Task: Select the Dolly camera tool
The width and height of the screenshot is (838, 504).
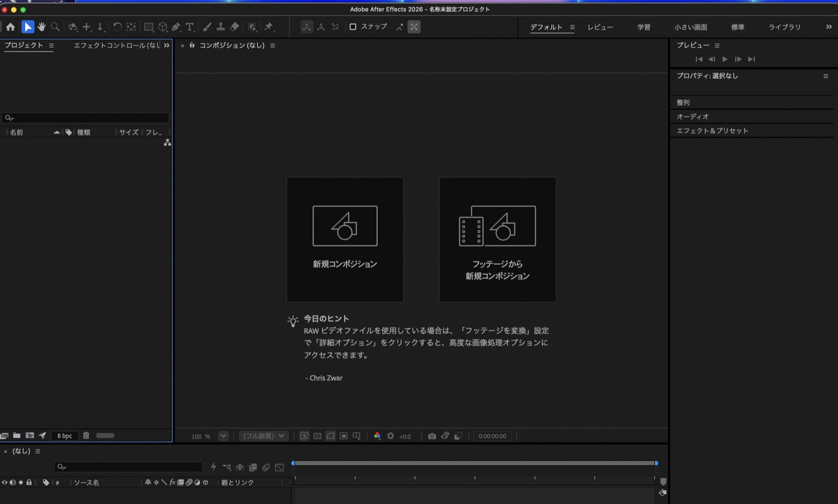Action: pyautogui.click(x=101, y=27)
